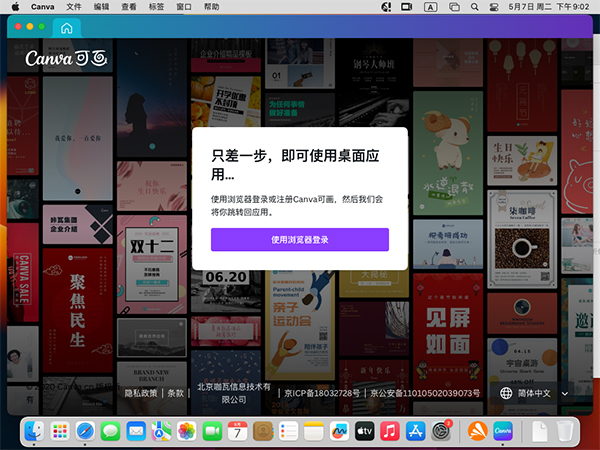Open the 帮助 menu
Image resolution: width=600 pixels, height=450 pixels.
coord(211,7)
